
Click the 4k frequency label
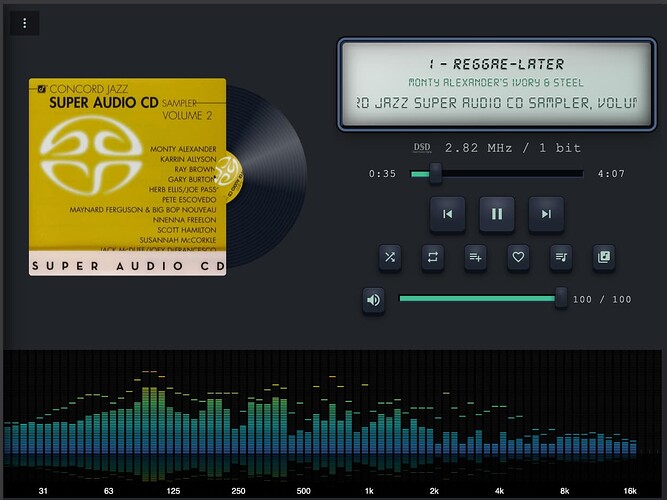(x=499, y=491)
